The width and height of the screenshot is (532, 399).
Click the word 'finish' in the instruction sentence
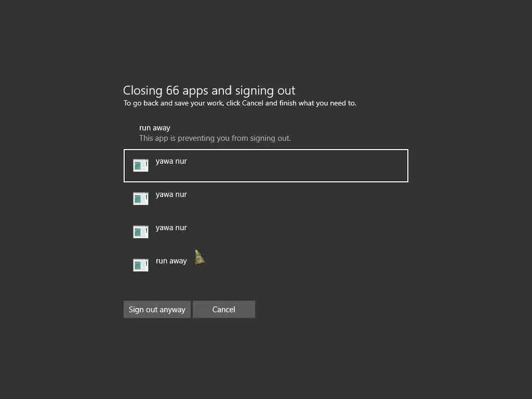(288, 103)
